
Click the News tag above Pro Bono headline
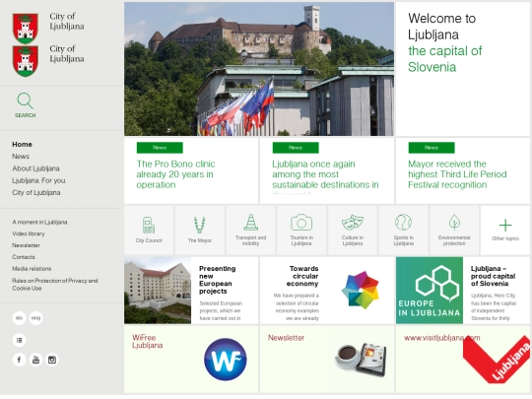(160, 148)
